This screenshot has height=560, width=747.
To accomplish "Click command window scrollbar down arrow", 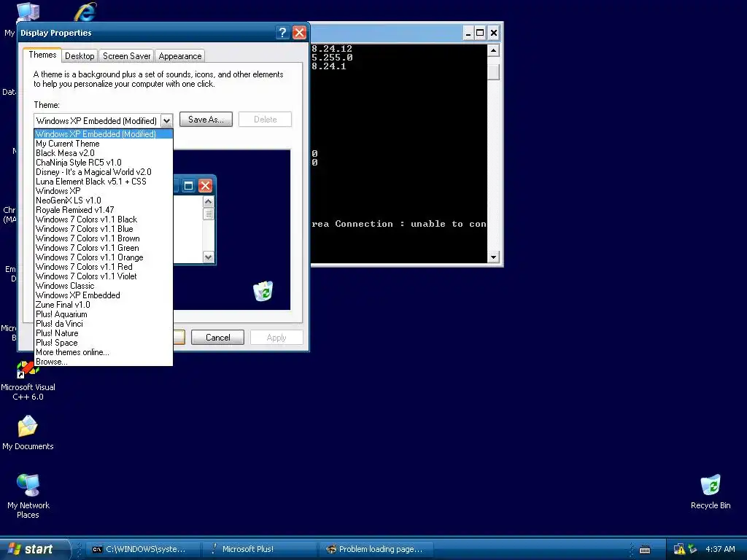I will (493, 257).
